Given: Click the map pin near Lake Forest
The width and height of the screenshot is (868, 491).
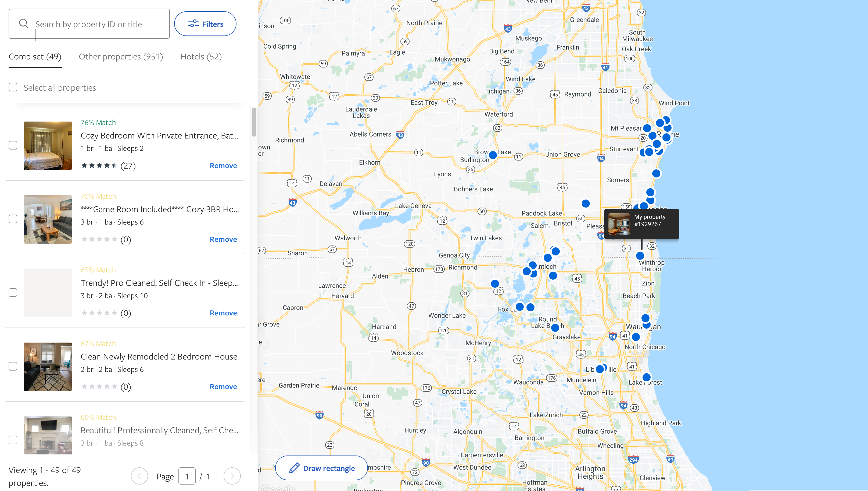Looking at the screenshot, I should point(646,377).
